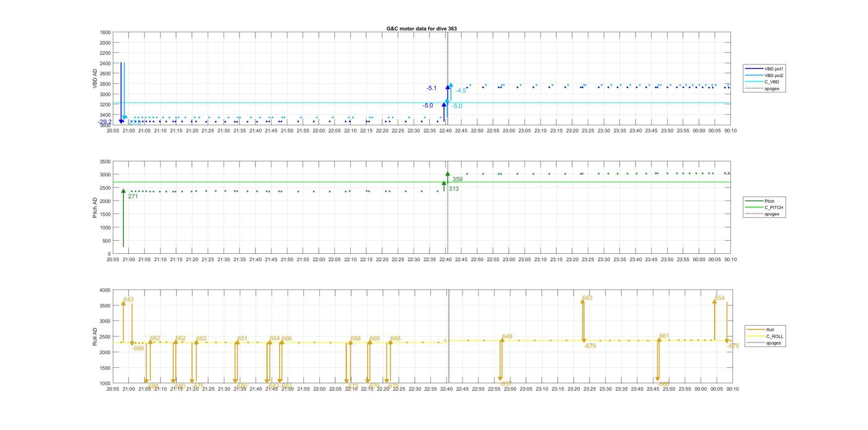Click the '1500' tick on Pitch axis
This screenshot has width=868, height=430.
[x=105, y=214]
